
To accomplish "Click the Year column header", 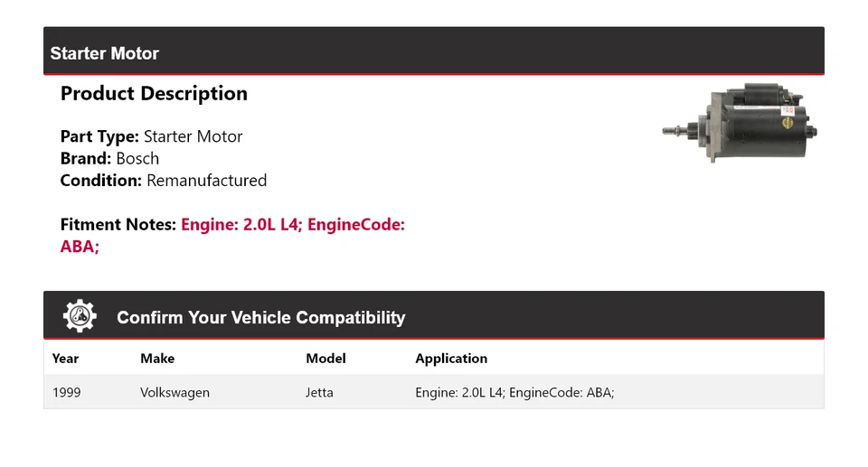I will [x=65, y=359].
